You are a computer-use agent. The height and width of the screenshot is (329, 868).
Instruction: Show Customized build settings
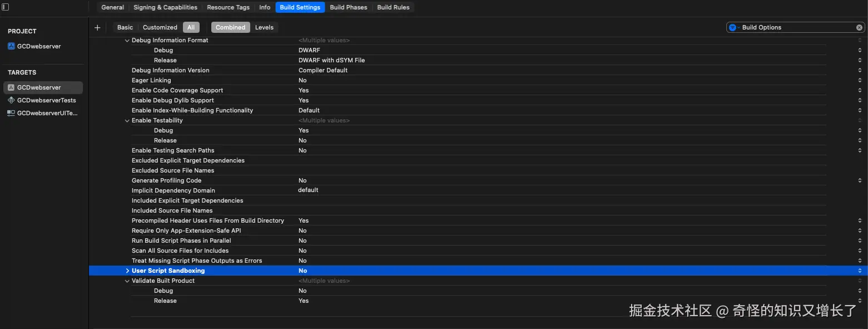click(160, 27)
